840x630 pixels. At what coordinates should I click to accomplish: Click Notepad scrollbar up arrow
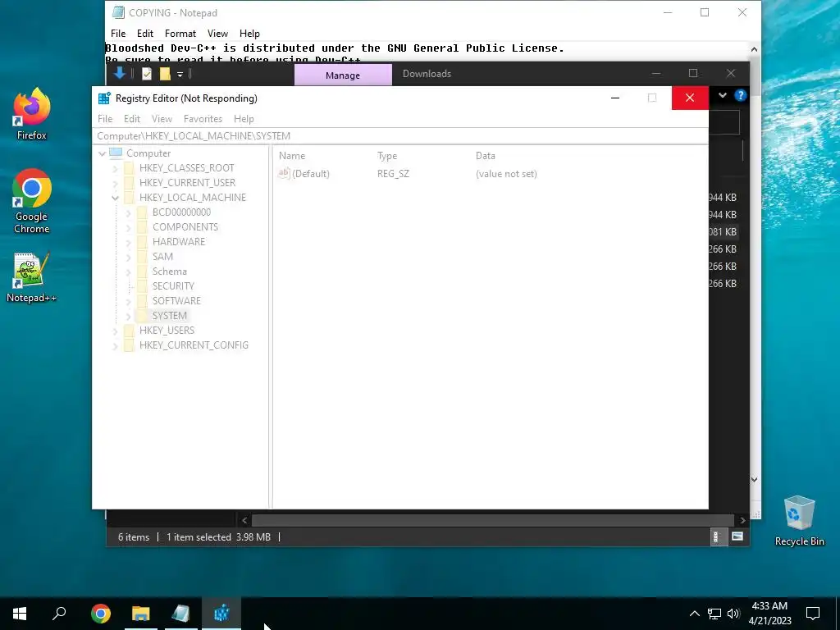click(x=755, y=49)
